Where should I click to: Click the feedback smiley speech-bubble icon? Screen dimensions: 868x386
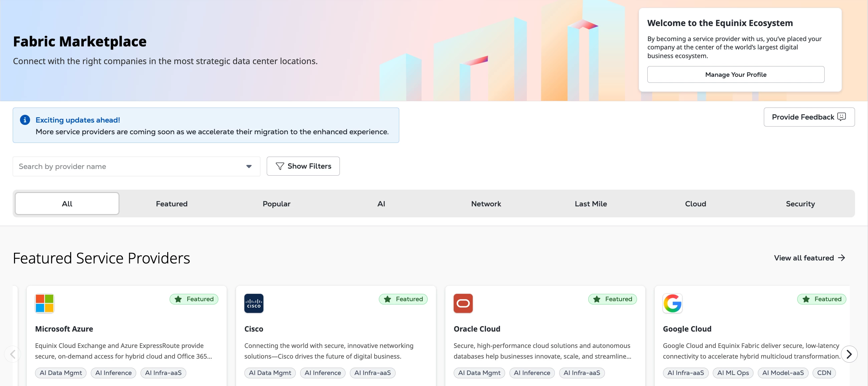[x=841, y=117]
